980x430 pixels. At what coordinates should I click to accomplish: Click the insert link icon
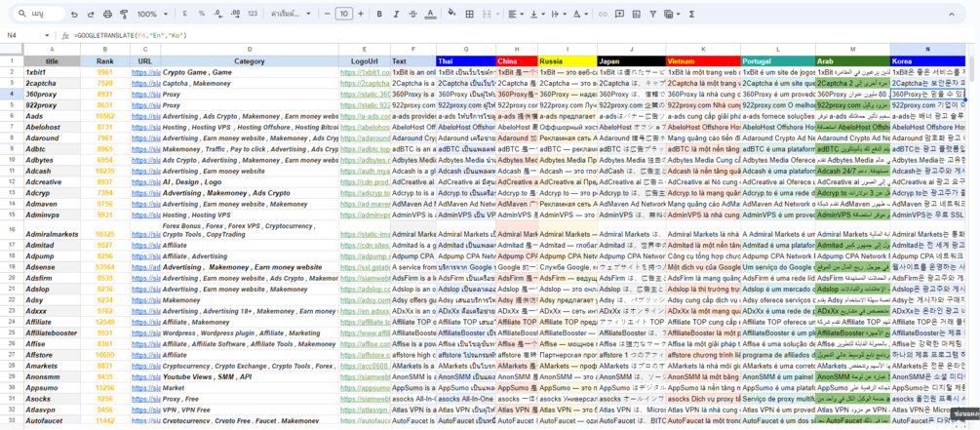click(x=603, y=14)
